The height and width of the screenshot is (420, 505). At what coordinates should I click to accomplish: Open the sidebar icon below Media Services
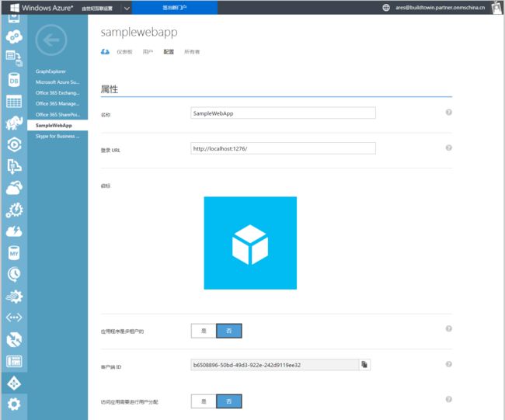14,166
